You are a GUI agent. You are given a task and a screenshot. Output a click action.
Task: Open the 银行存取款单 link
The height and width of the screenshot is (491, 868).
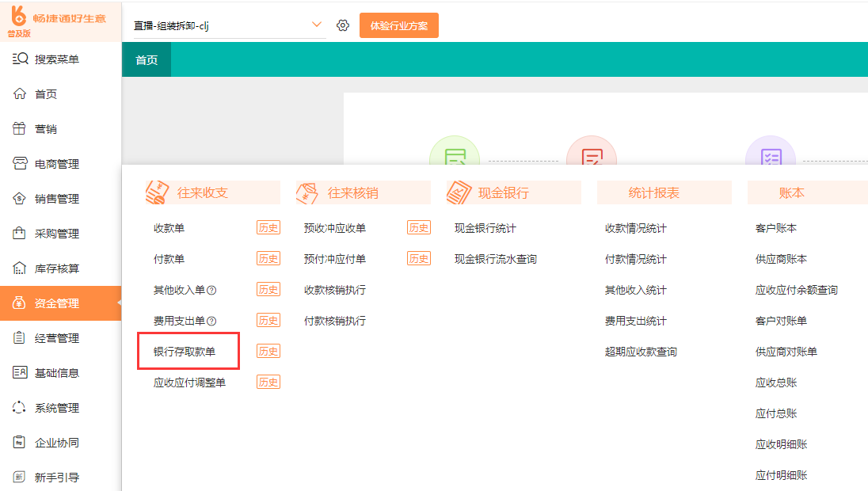(185, 352)
